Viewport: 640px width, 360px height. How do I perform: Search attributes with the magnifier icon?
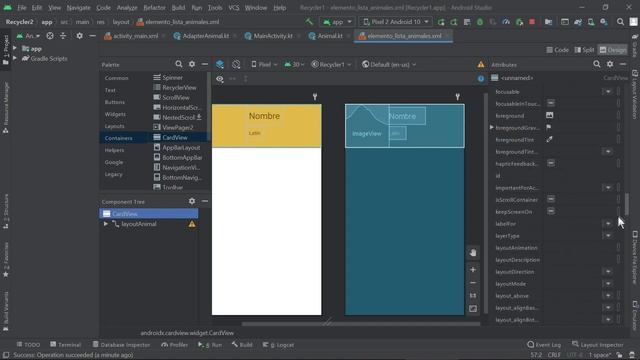597,64
